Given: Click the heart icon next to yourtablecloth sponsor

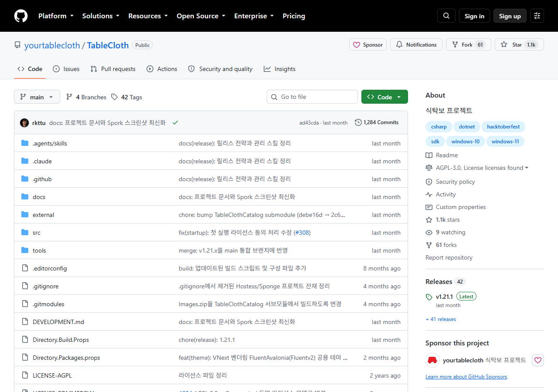Looking at the screenshot, I should pos(538,360).
